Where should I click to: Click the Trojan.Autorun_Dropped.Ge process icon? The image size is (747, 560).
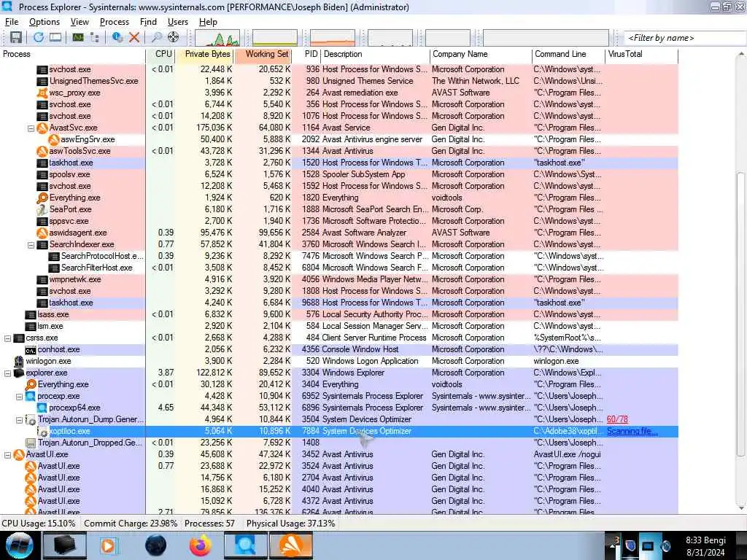click(x=31, y=443)
